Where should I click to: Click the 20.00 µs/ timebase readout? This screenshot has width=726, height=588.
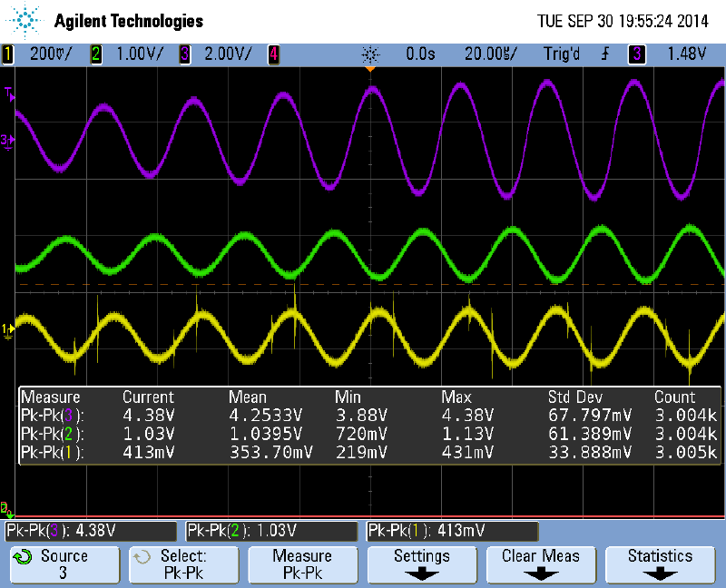click(490, 54)
